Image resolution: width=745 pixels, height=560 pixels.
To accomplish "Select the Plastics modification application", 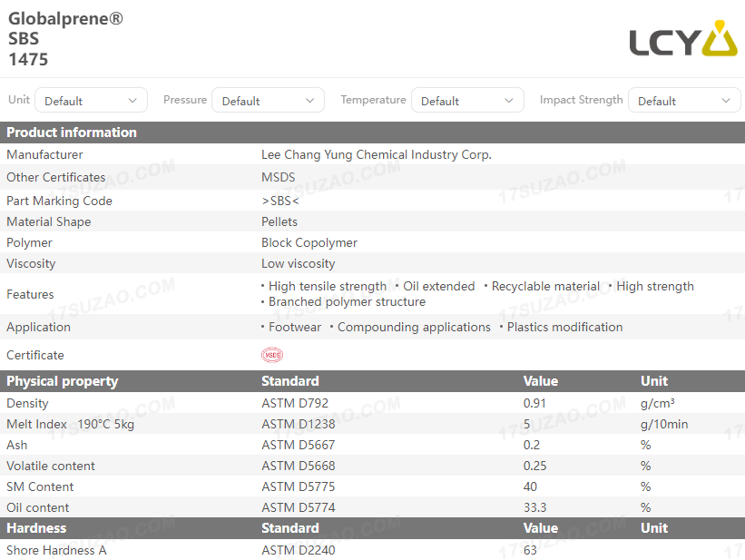I will [x=564, y=327].
